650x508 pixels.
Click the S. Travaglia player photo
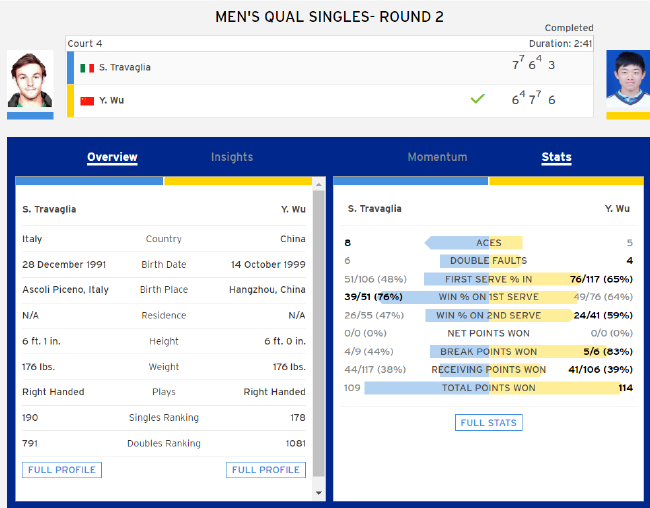click(x=30, y=80)
